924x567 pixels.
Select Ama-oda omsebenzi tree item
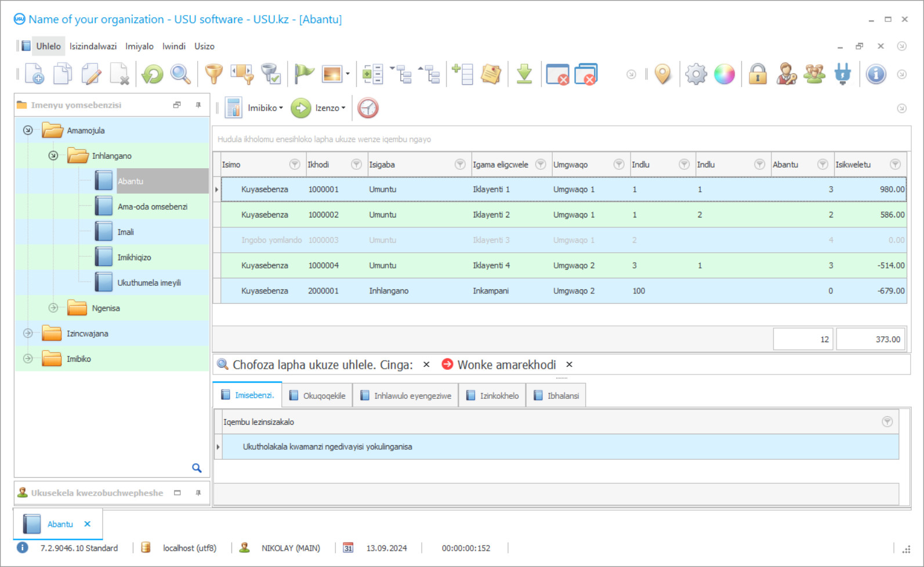point(152,206)
